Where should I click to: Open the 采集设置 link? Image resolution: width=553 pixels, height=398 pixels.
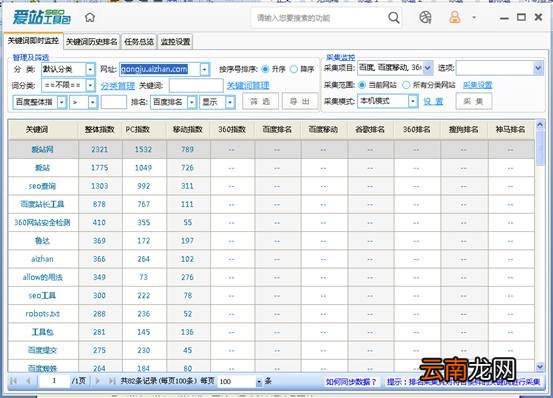point(478,85)
